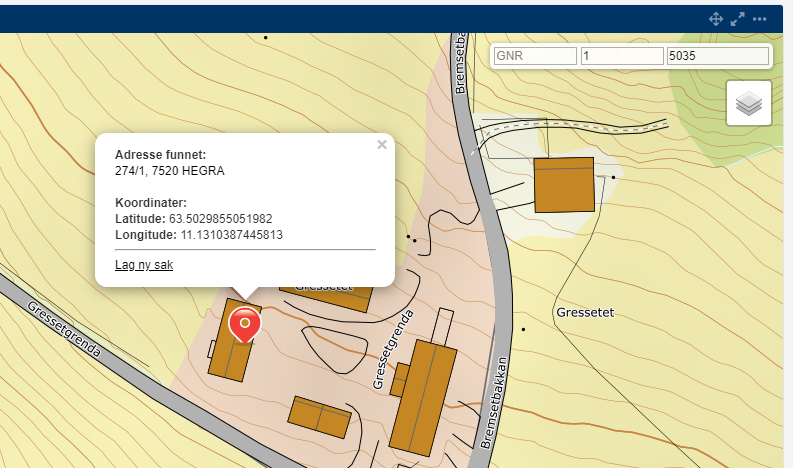Click the red location marker pin
Screen dimensions: 793x468
click(x=244, y=324)
